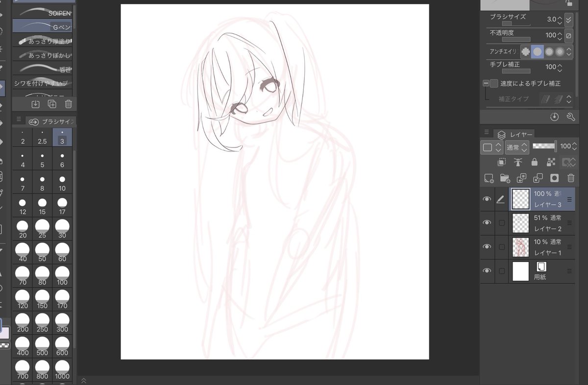Delete the sub tool with the trash icon

point(68,104)
